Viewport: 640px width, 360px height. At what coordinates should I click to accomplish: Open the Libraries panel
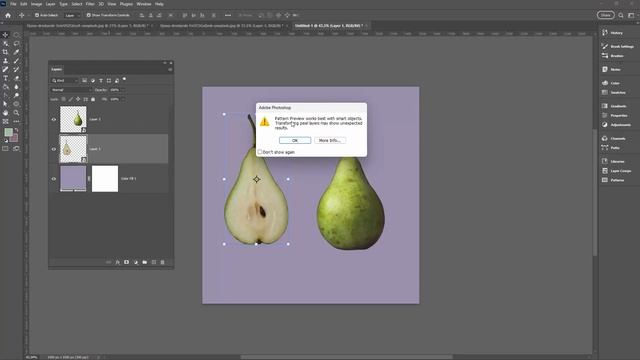(x=613, y=161)
